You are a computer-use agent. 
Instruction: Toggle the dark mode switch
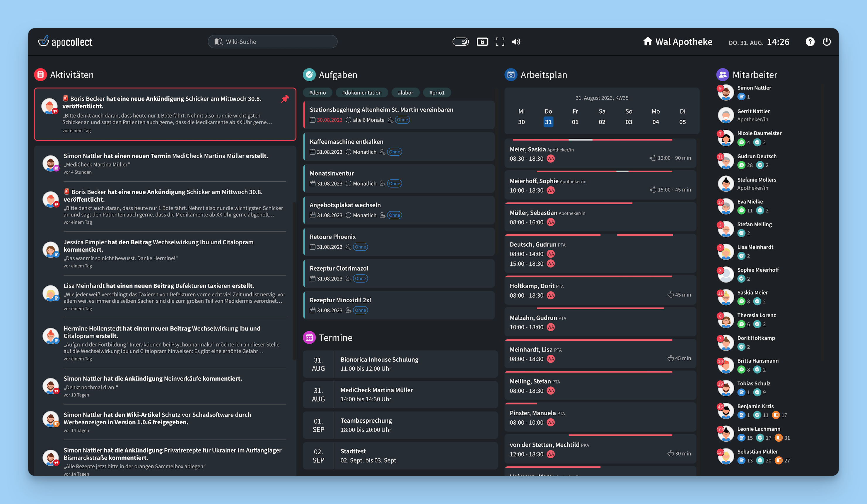pos(460,42)
